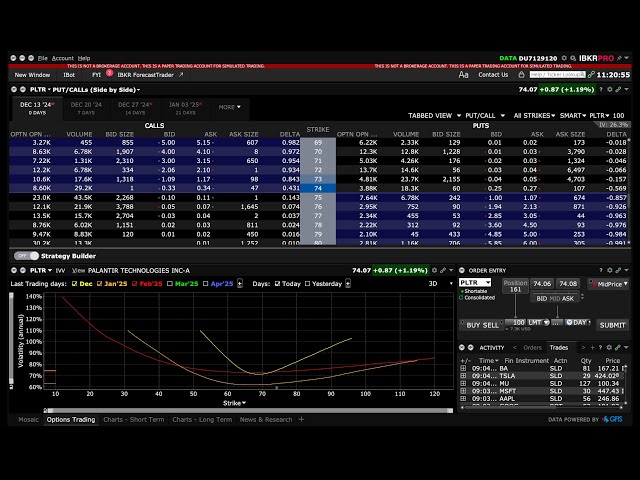
Task: Open Activity panel help question mark
Action: coord(600,348)
